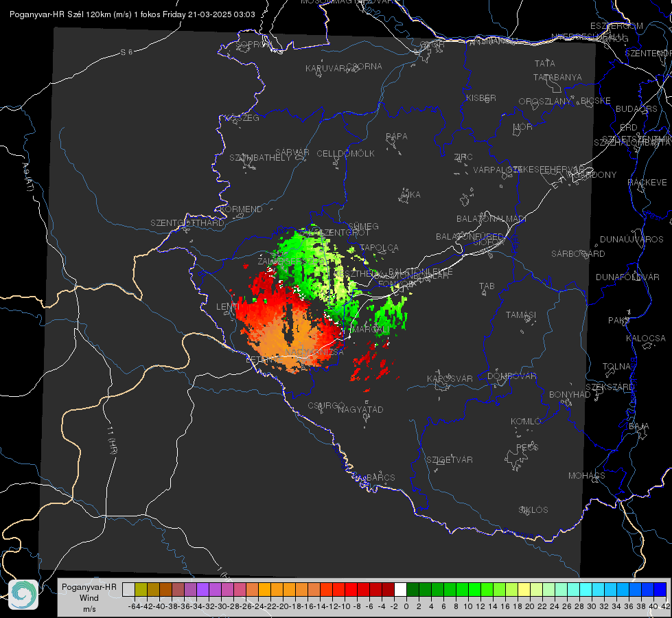Click the '11 (HR)' road label
672x618 pixels.
[113, 440]
